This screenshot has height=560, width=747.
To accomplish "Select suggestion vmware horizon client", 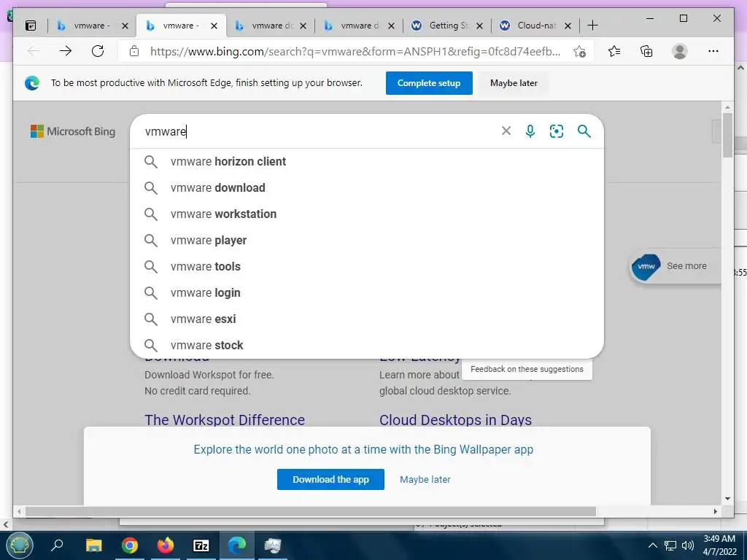I will [367, 161].
